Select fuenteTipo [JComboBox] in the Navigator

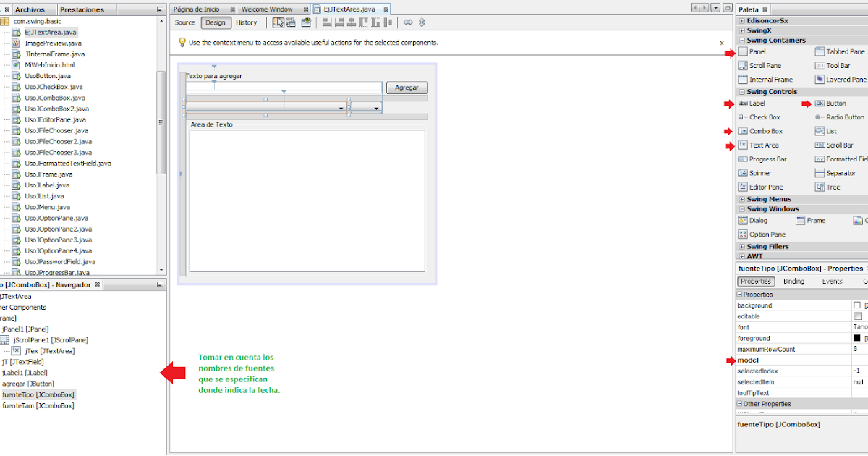(39, 394)
